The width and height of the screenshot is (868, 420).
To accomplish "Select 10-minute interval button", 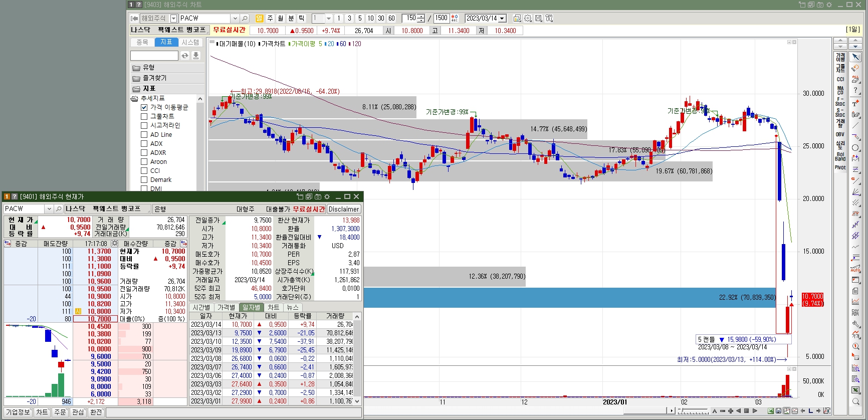I will [370, 18].
